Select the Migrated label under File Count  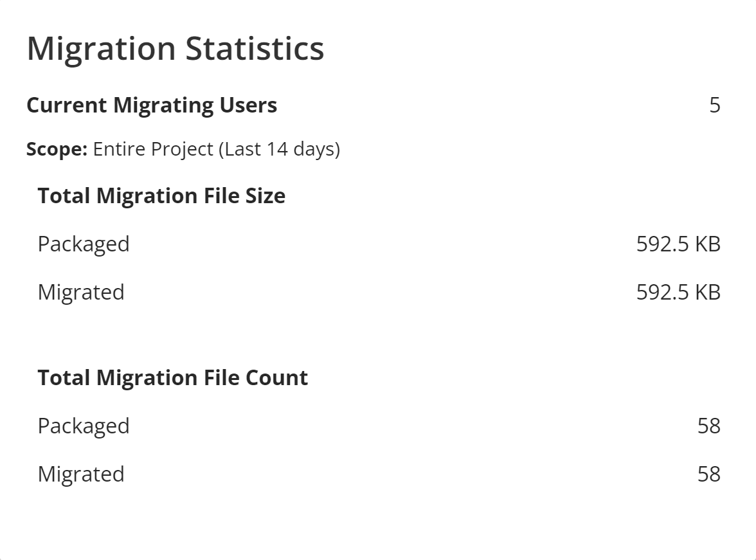tap(81, 474)
